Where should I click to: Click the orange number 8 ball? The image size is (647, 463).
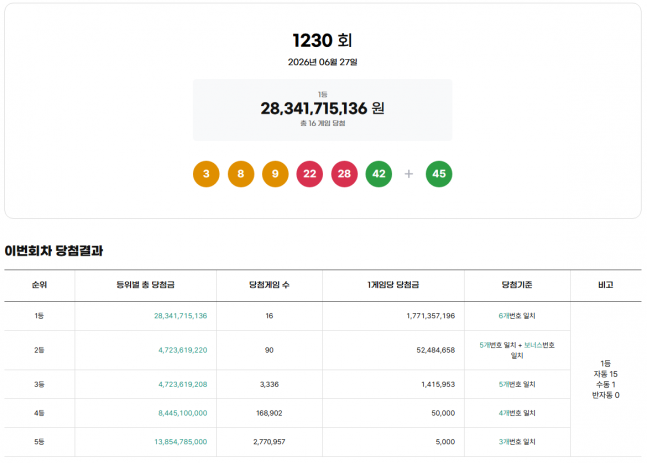tap(241, 174)
